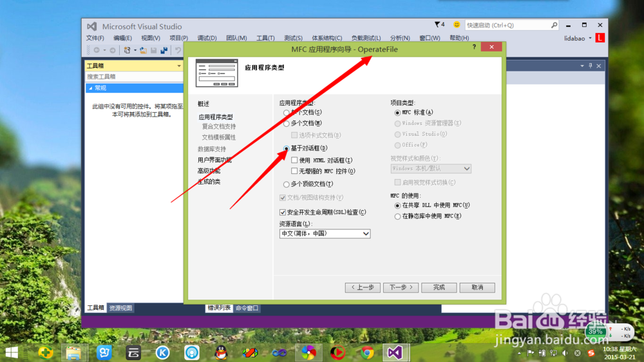Open the right panel window position dropdown
Viewport: 644px width, 362px height.
click(x=582, y=66)
